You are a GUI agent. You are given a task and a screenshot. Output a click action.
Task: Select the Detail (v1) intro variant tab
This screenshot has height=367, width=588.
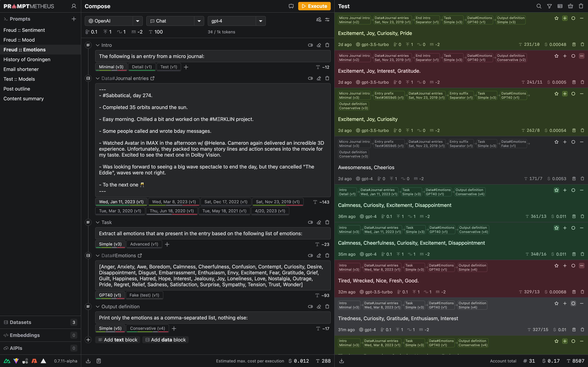click(142, 67)
